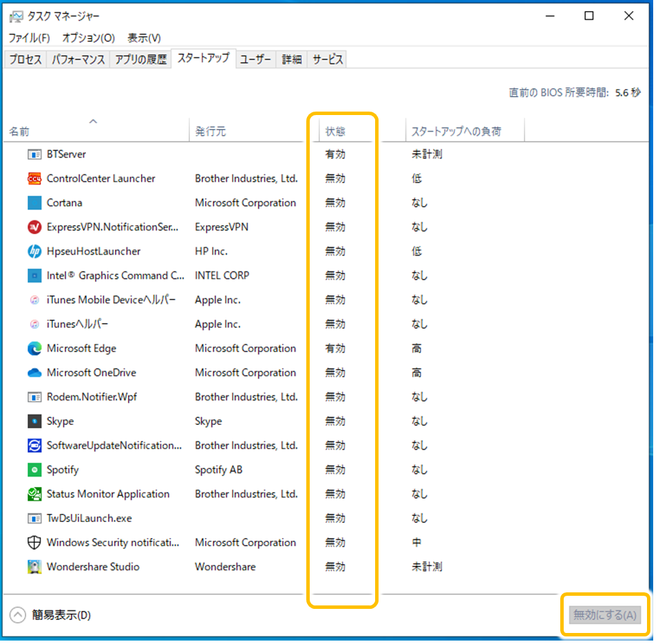
Task: Select the ControlCenter Launcher icon
Action: 34,180
